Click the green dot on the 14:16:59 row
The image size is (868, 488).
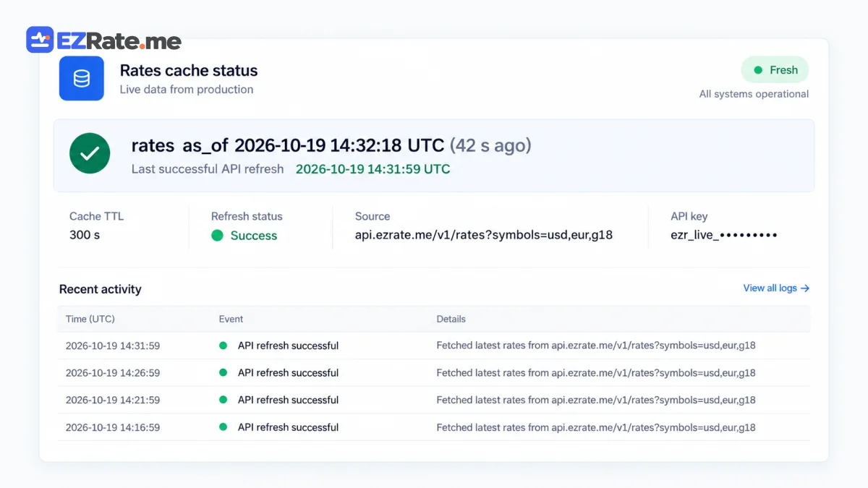pos(224,427)
